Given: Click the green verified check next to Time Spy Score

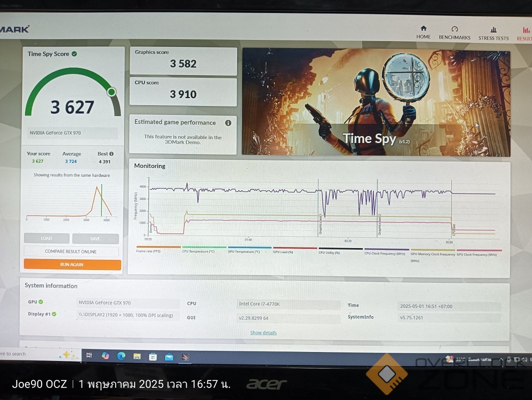Looking at the screenshot, I should pos(74,54).
